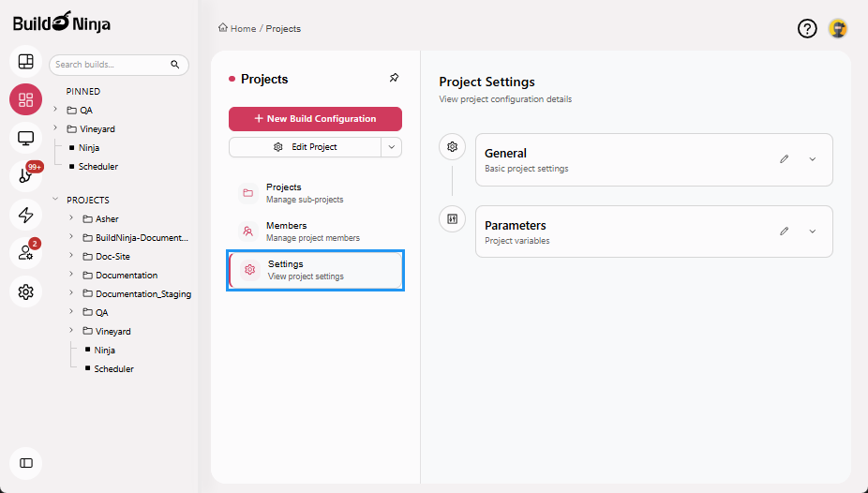This screenshot has width=868, height=493.
Task: Click the General settings card title
Action: click(505, 154)
